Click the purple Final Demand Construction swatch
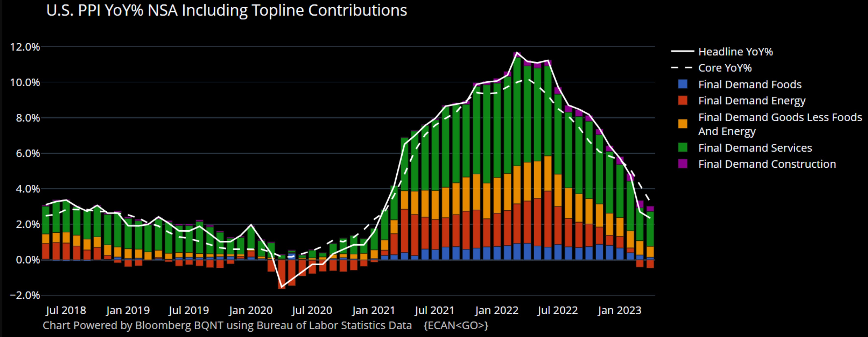 682,164
